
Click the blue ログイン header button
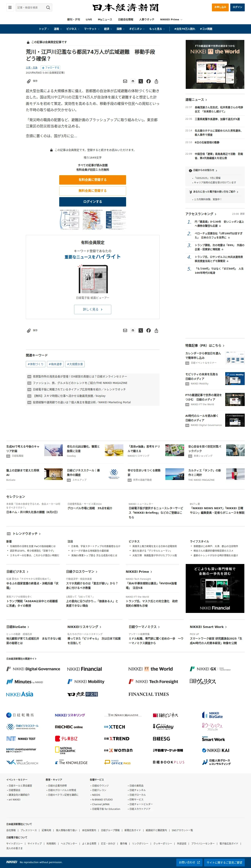click(x=238, y=7)
